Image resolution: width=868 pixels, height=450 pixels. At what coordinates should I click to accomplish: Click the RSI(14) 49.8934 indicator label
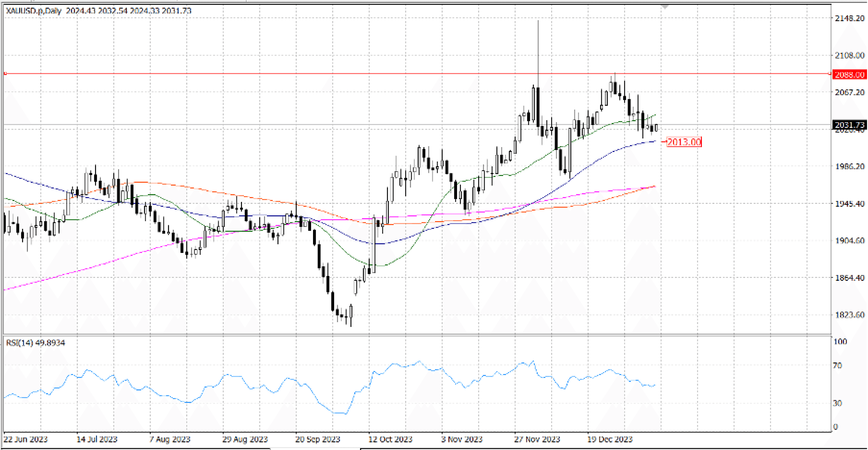(x=36, y=343)
